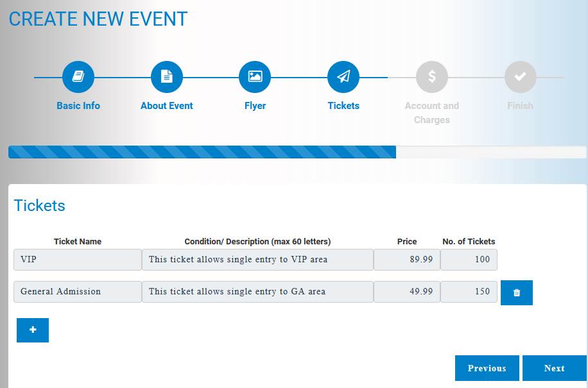588x388 pixels.
Task: Open the About Event document icon
Action: point(166,76)
